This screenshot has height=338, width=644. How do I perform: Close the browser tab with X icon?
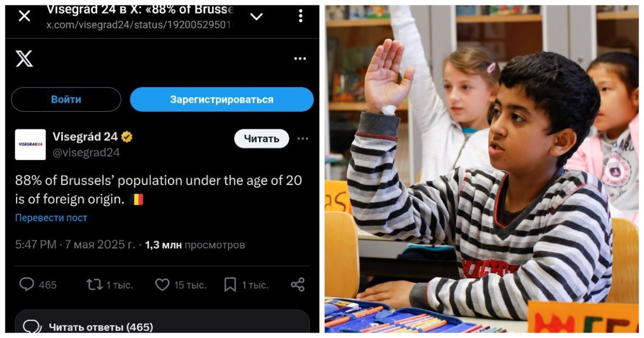coord(24,16)
